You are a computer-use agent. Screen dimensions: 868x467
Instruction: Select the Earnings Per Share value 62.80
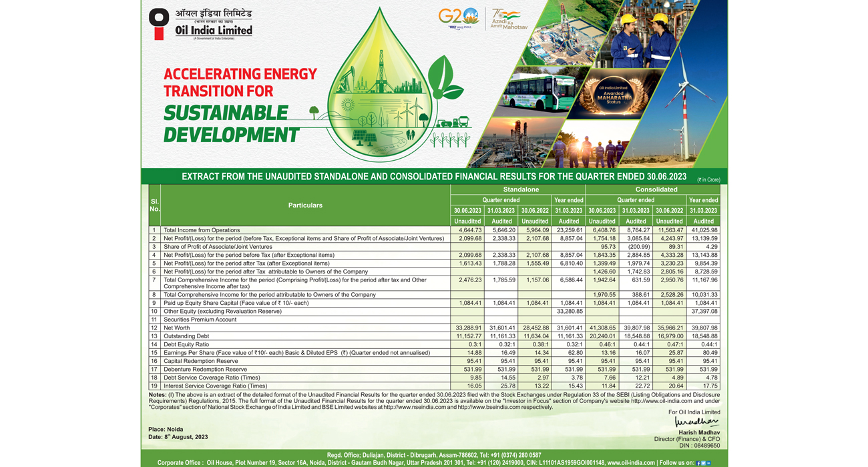[x=576, y=353]
